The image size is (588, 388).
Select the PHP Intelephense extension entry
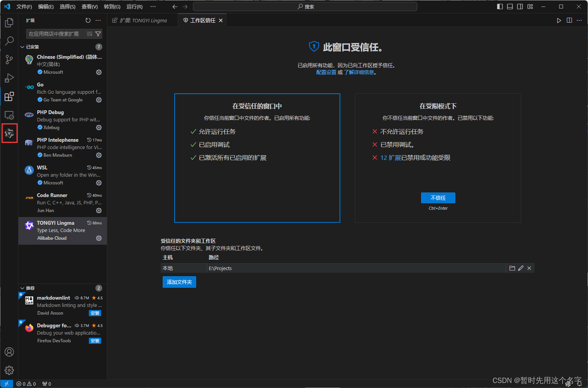click(63, 148)
